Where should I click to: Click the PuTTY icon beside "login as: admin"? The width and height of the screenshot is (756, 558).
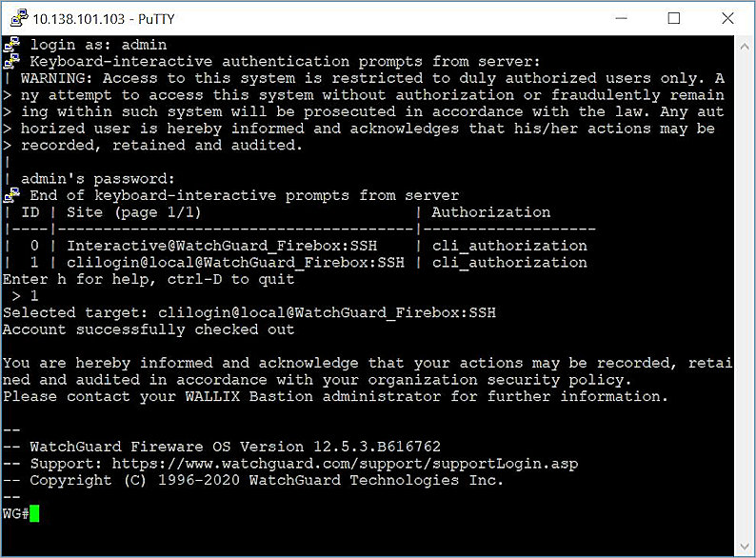click(x=11, y=45)
